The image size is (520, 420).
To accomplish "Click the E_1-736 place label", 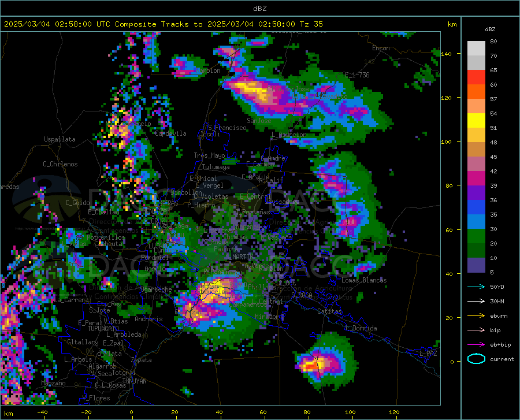I will pyautogui.click(x=357, y=75).
